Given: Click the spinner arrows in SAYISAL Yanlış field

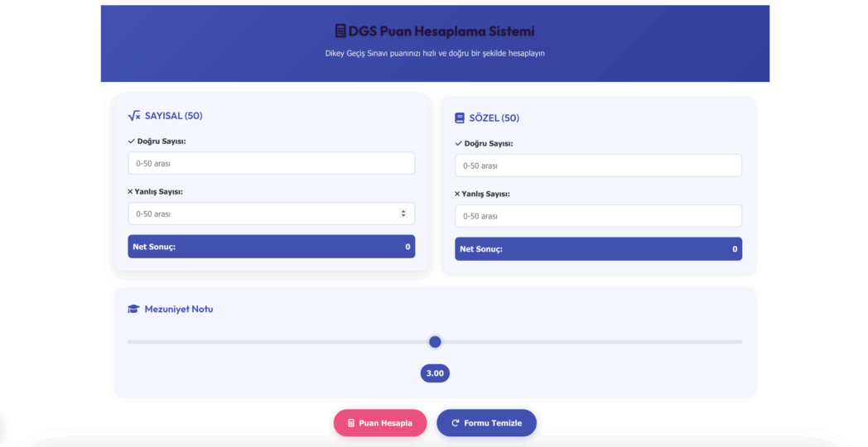Looking at the screenshot, I should point(403,214).
